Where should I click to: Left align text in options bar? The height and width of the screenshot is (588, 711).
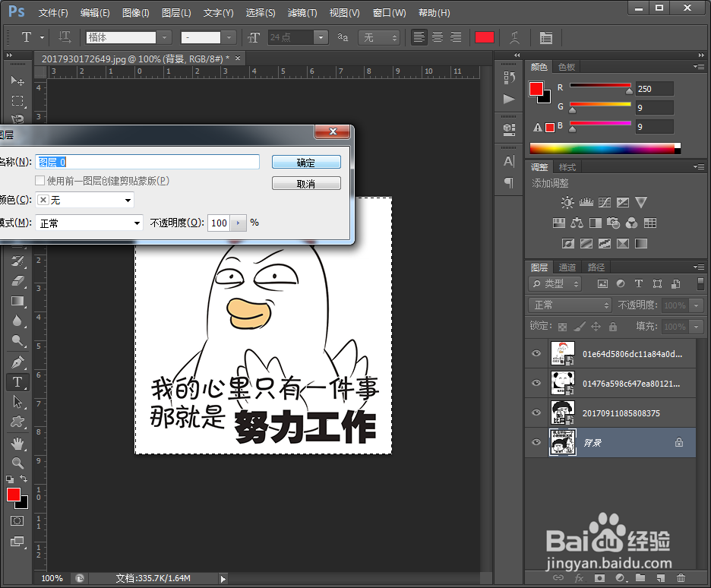click(419, 37)
